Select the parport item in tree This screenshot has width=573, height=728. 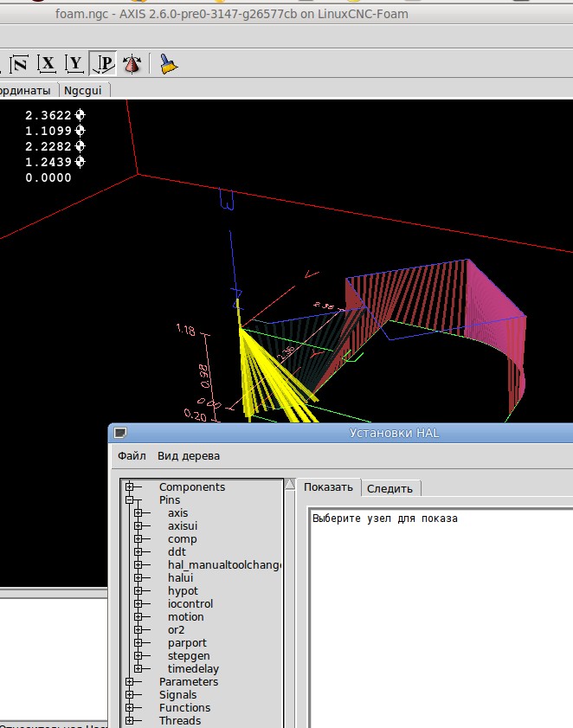187,643
